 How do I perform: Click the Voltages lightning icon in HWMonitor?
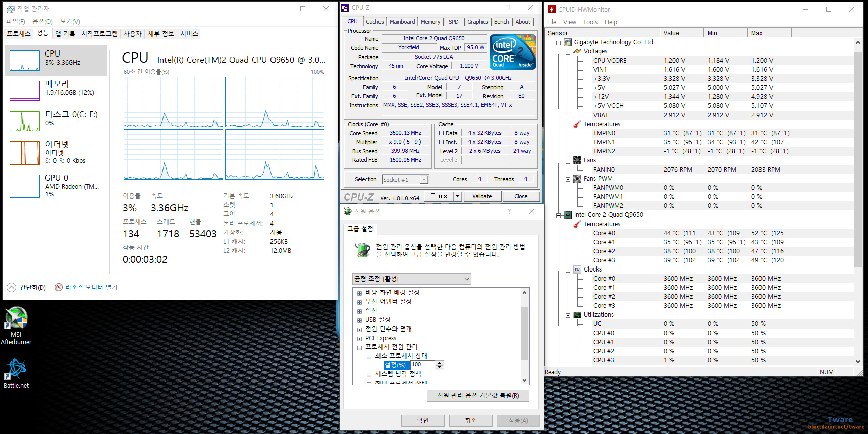click(x=577, y=51)
